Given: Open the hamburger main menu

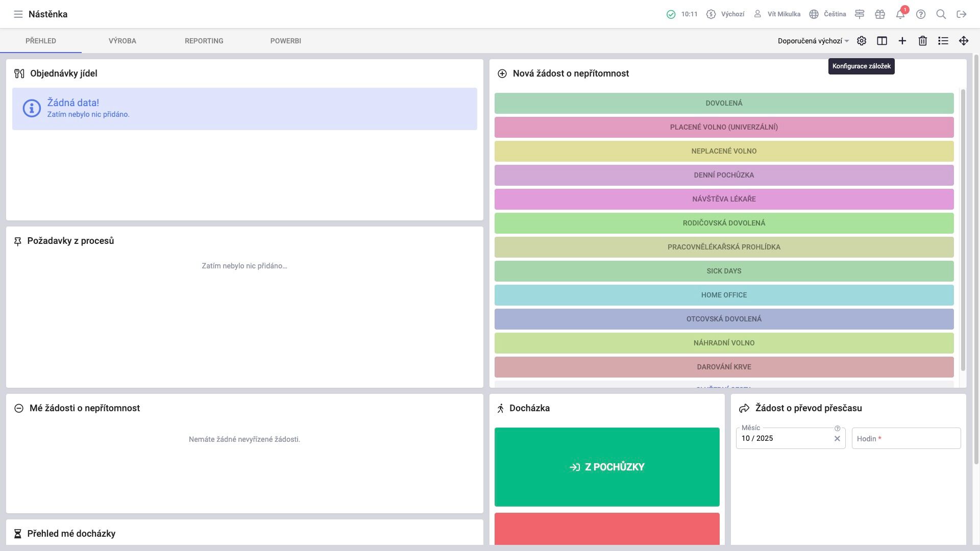Looking at the screenshot, I should coord(18,14).
